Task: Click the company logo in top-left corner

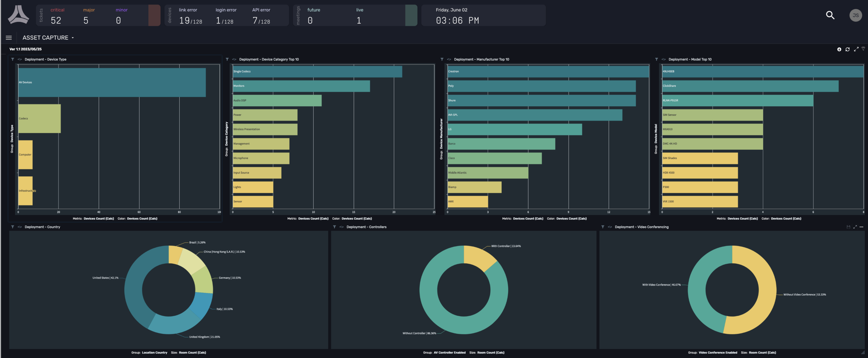Action: (x=18, y=15)
